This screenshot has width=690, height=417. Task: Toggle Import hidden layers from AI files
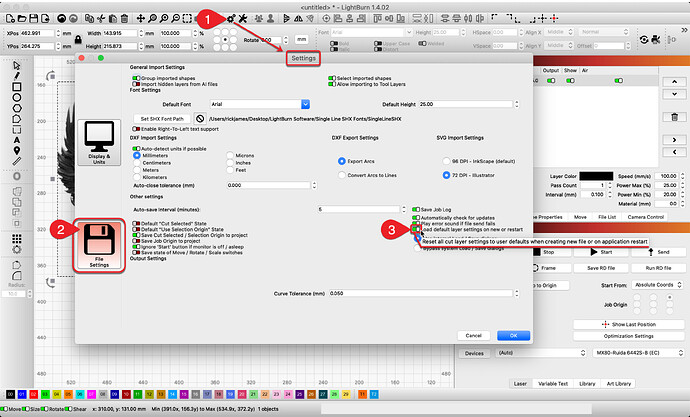coord(136,84)
